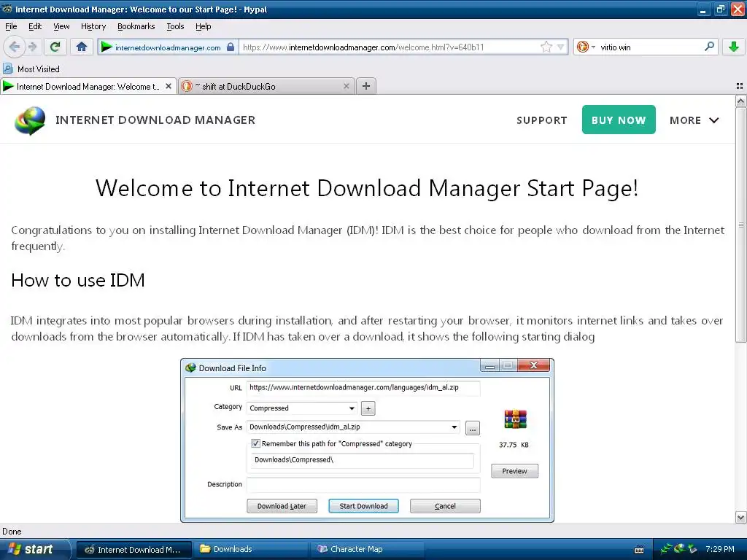Click the IDM globe tray icon

coord(679,549)
